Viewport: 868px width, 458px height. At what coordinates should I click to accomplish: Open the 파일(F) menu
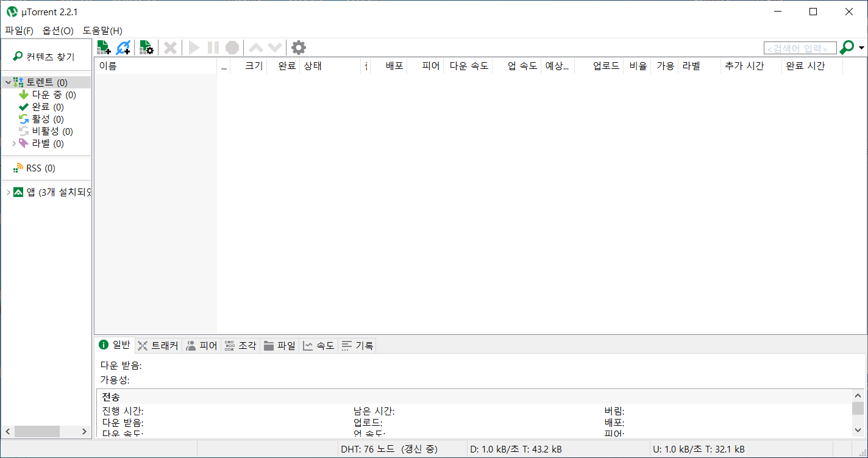19,30
